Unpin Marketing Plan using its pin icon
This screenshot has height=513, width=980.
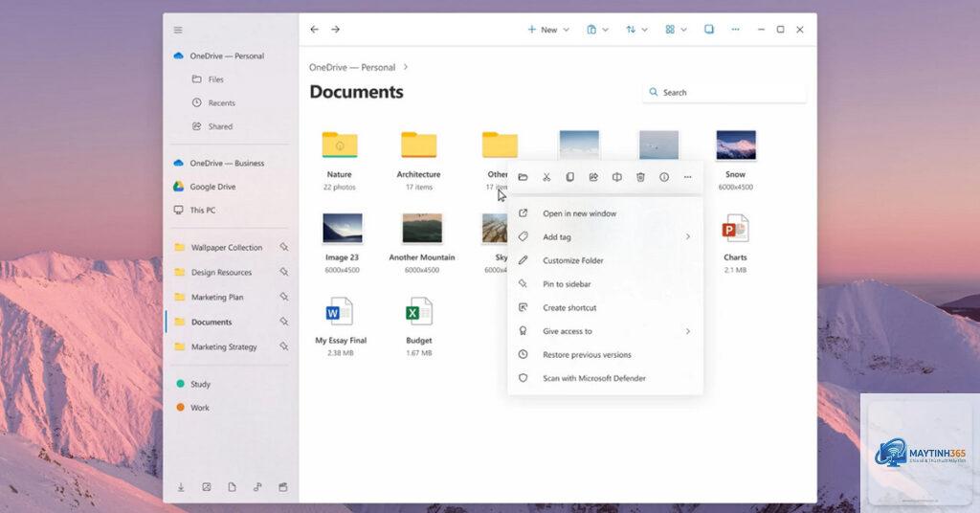pyautogui.click(x=283, y=297)
